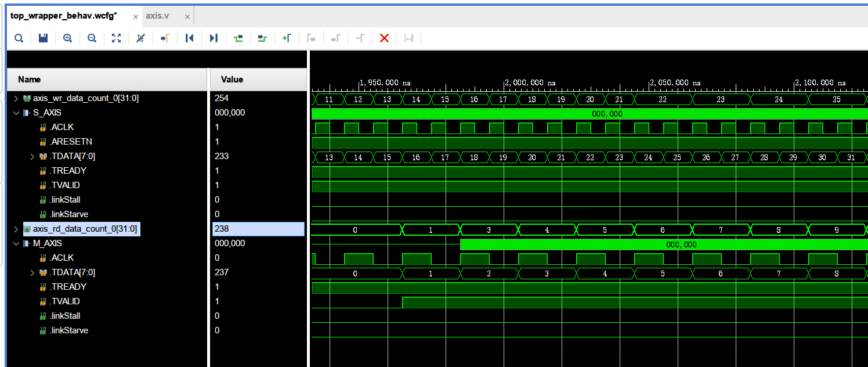Click the icon of S_AXIS .TDATA[7:0]
The width and height of the screenshot is (868, 367).
click(x=43, y=156)
